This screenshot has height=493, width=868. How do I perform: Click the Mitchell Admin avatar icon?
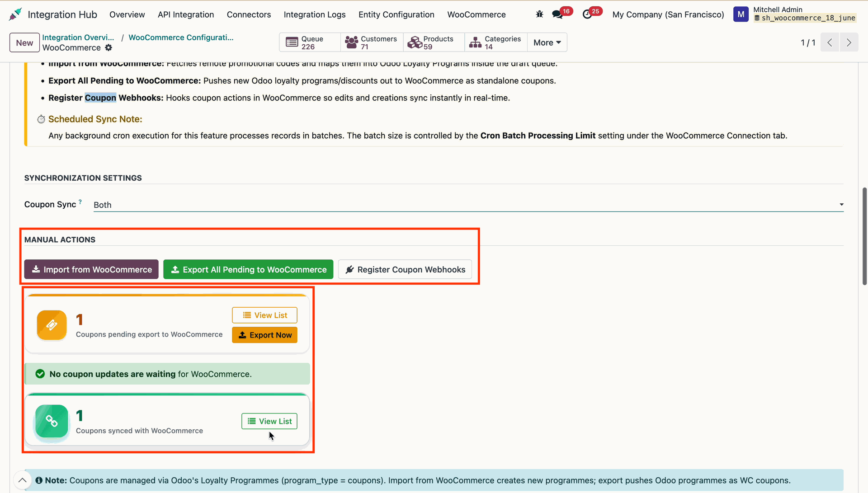coord(741,14)
